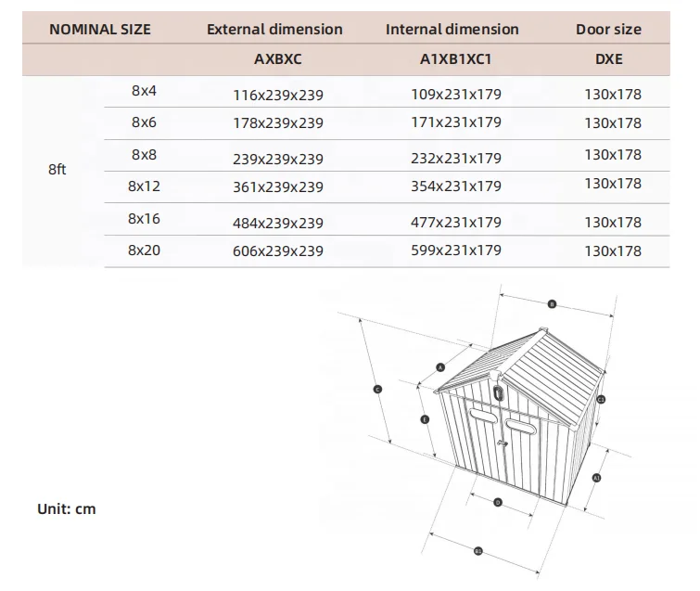The image size is (700, 591).
Task: Click the 8x8 size cell
Action: click(144, 155)
